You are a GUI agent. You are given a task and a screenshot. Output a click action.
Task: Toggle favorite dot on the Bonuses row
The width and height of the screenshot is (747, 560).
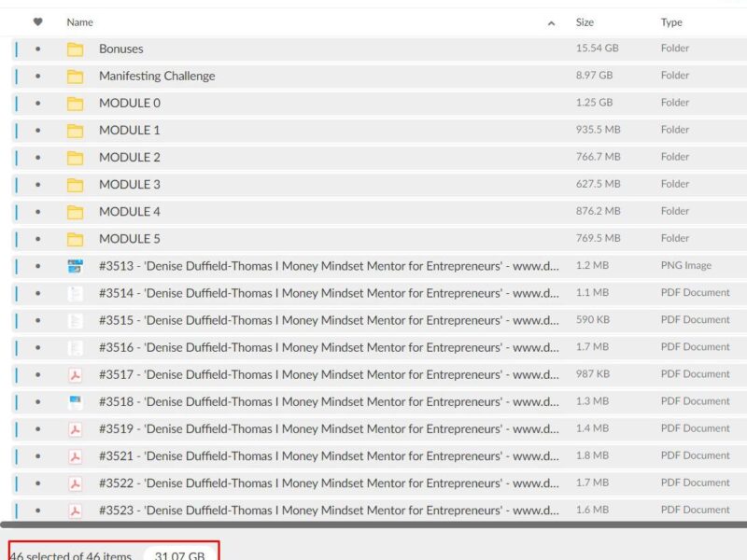37,49
